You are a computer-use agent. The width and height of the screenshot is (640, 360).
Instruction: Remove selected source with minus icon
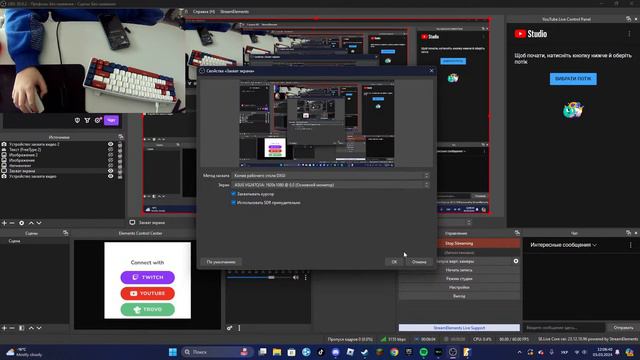[12, 223]
